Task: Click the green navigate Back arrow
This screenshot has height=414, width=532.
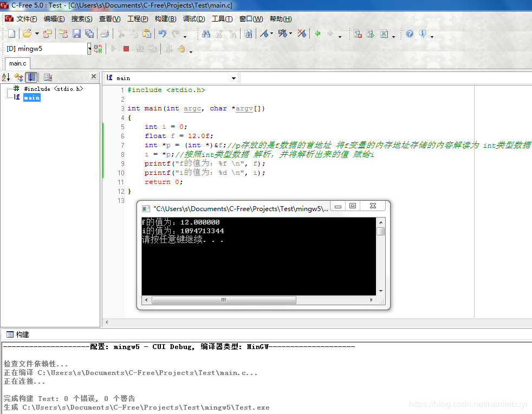Action: point(317,34)
